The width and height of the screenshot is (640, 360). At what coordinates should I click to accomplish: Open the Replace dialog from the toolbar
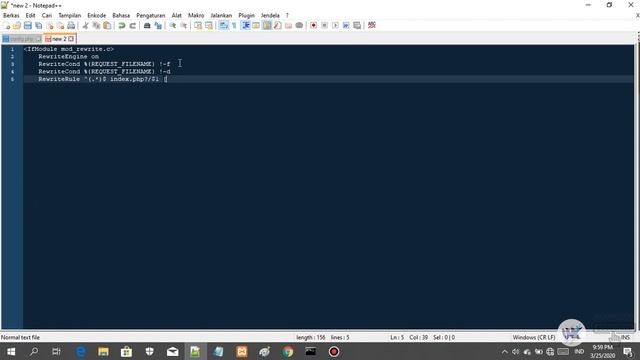tap(158, 26)
